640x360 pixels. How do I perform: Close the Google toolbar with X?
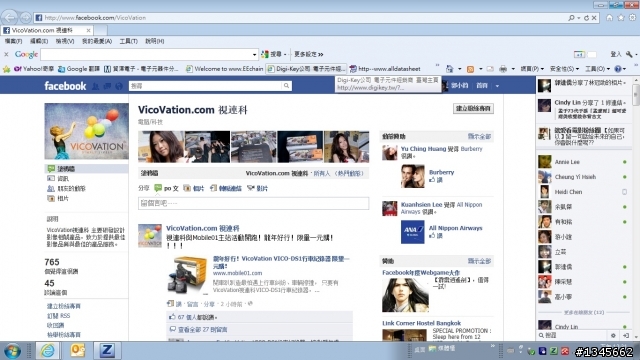pos(6,54)
